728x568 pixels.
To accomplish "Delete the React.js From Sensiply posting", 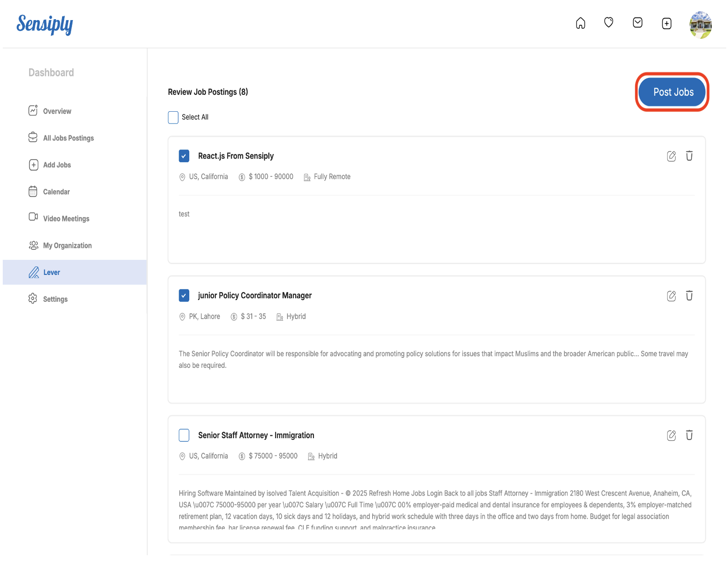I will pos(689,156).
